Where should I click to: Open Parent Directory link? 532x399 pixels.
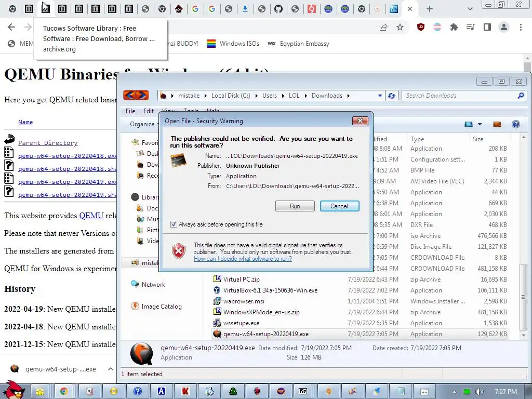coord(48,143)
